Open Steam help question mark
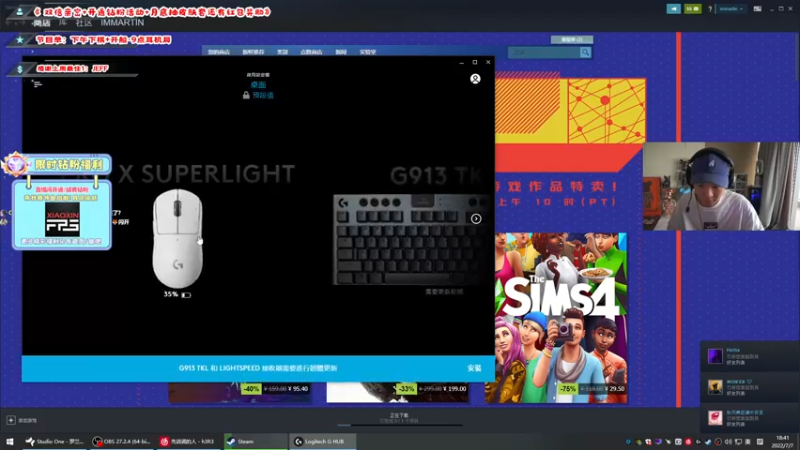Viewport: 800px width, 450px height. (x=710, y=9)
